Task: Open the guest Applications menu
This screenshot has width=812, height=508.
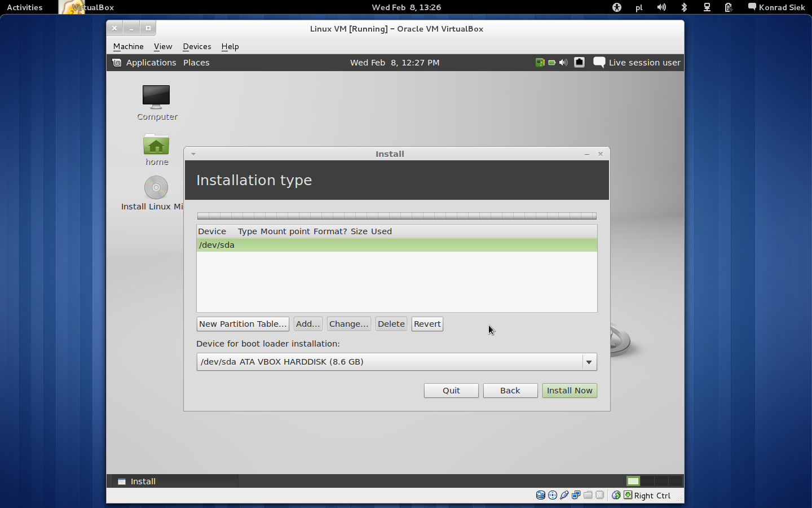Action: tap(151, 63)
